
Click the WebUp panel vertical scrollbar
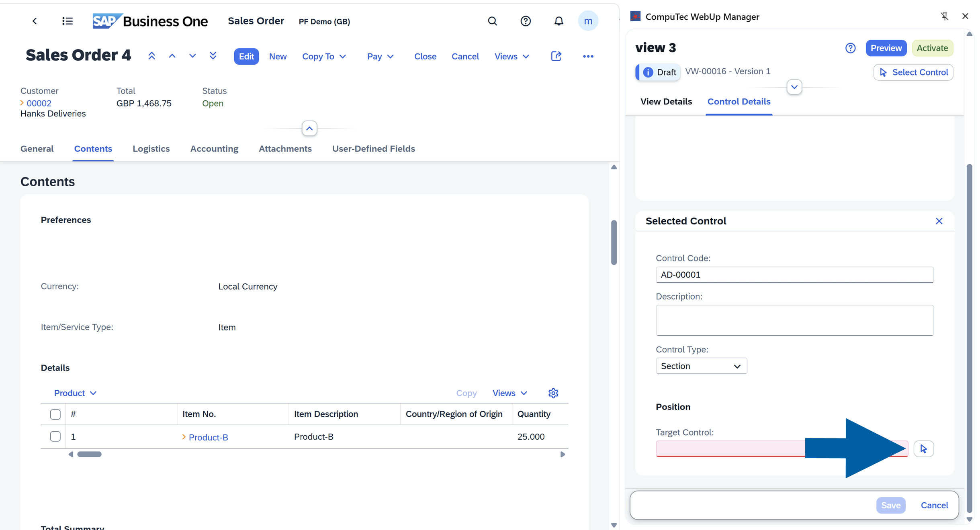click(969, 338)
